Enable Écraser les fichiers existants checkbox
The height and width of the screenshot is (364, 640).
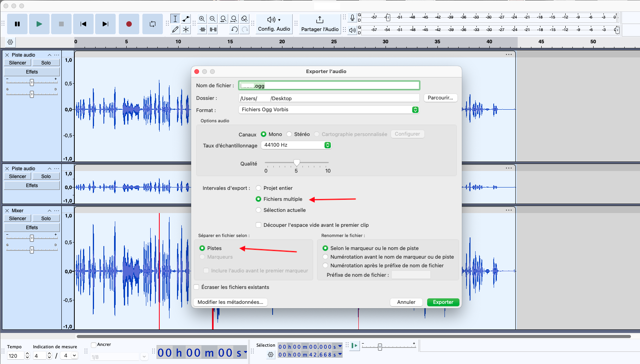tap(196, 287)
